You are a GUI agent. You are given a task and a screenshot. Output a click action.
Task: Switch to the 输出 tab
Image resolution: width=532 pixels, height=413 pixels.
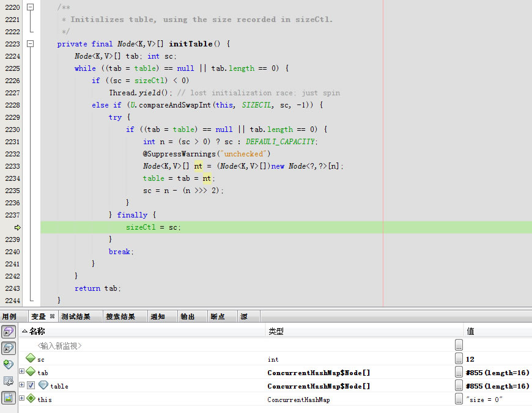tap(188, 316)
